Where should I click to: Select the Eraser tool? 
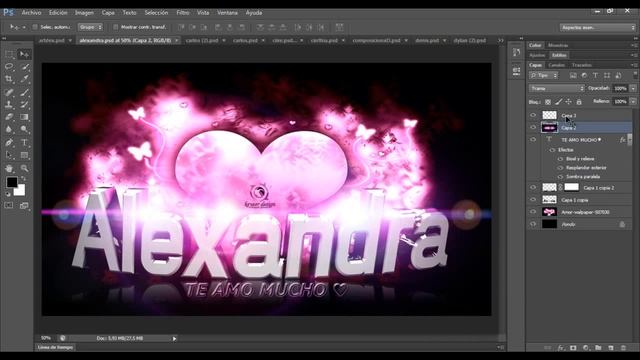tap(9, 117)
